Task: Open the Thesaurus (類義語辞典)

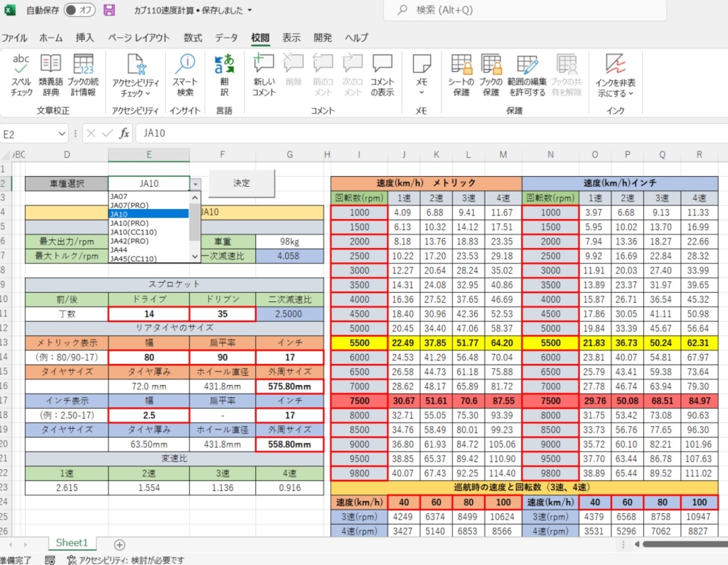Action: [x=50, y=75]
